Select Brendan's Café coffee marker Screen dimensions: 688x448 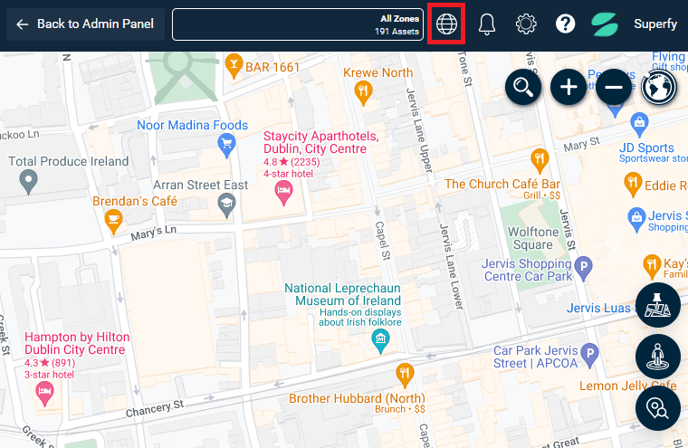click(x=113, y=222)
